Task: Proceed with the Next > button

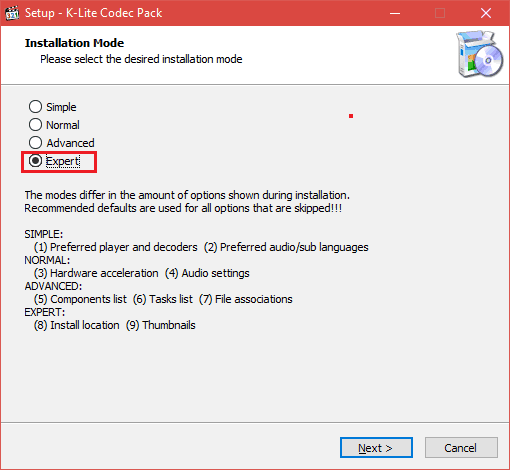Action: [x=376, y=448]
